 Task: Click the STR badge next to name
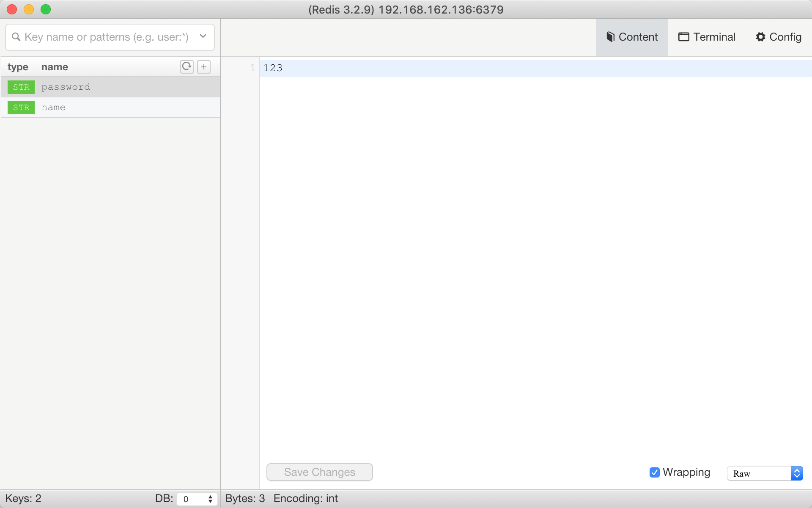[21, 108]
